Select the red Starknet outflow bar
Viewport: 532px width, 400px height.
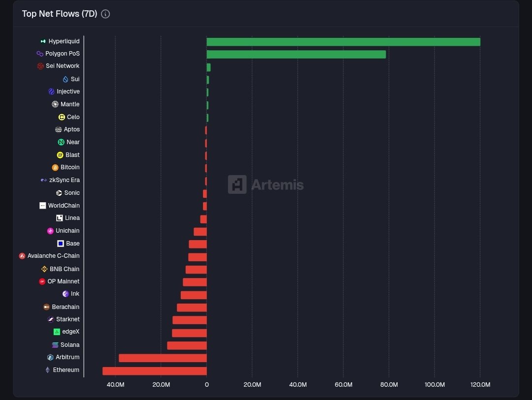click(190, 320)
